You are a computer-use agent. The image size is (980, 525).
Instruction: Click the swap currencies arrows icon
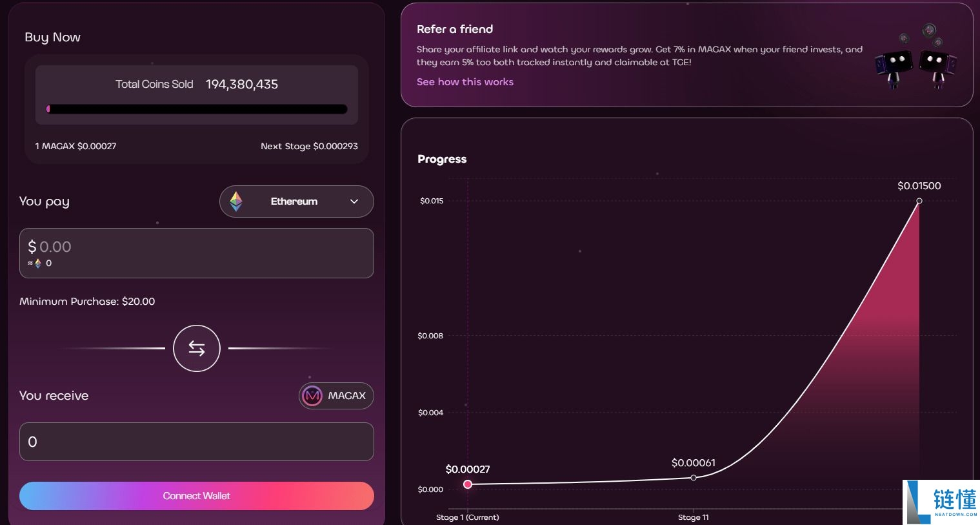coord(197,349)
